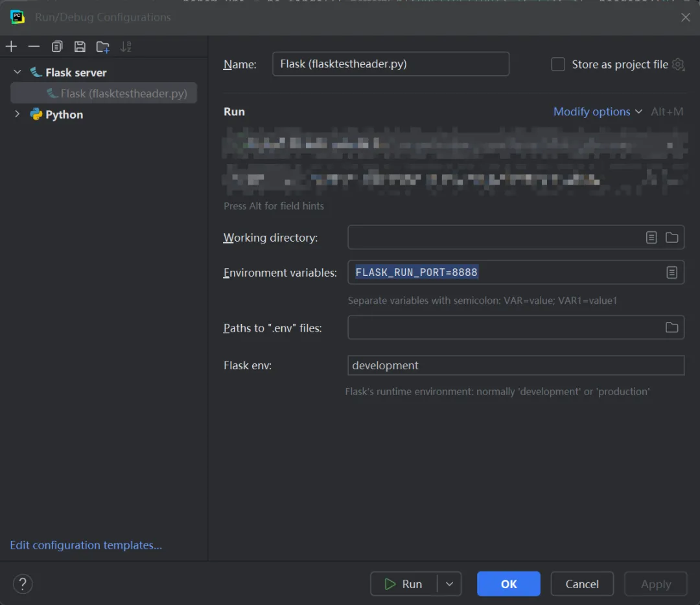
Task: Sort configurations alphabetically
Action: [126, 47]
